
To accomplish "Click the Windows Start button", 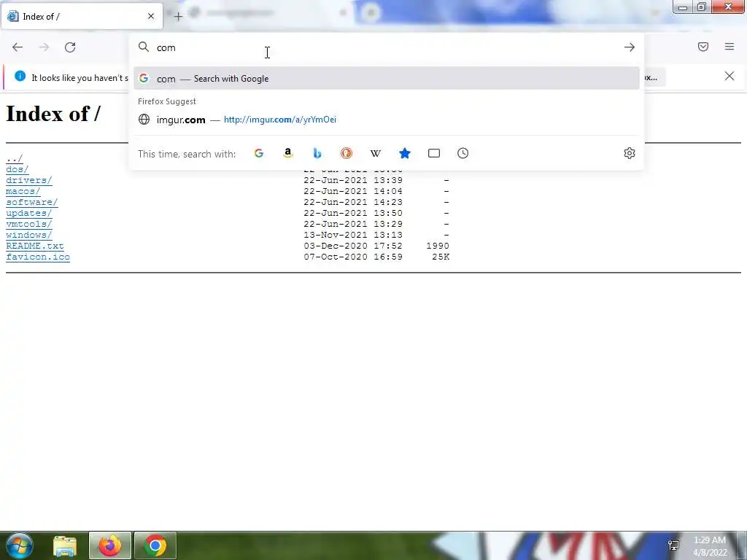I will click(x=19, y=545).
